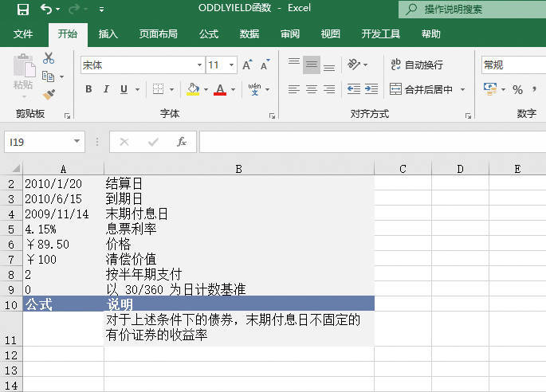Open the 公式 ribbon tab
Image resolution: width=546 pixels, height=392 pixels.
coord(209,34)
